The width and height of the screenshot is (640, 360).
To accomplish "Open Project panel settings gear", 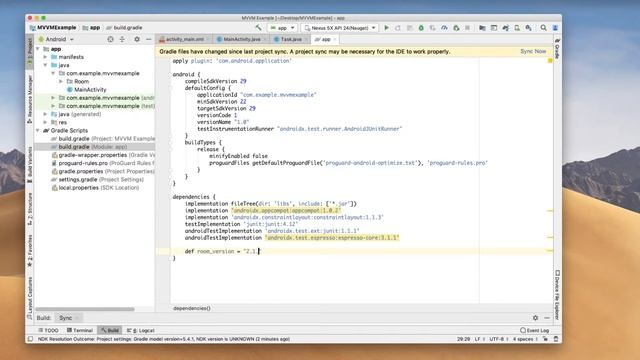I will (137, 39).
